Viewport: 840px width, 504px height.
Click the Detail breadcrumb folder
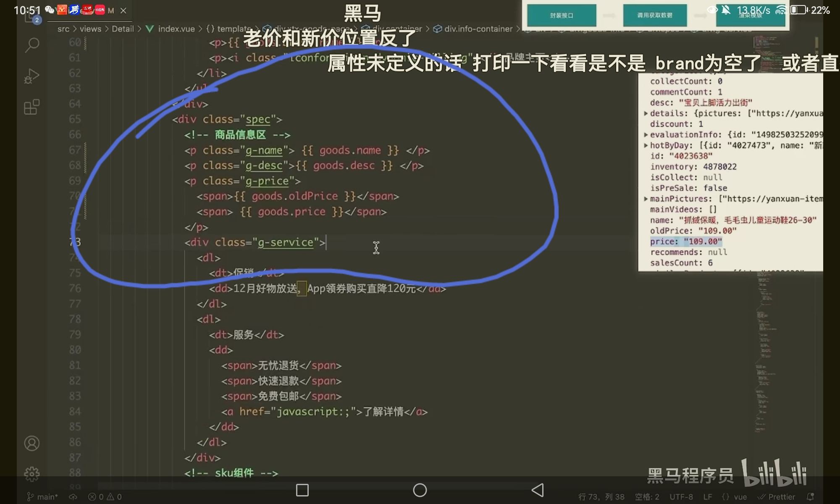tap(123, 29)
